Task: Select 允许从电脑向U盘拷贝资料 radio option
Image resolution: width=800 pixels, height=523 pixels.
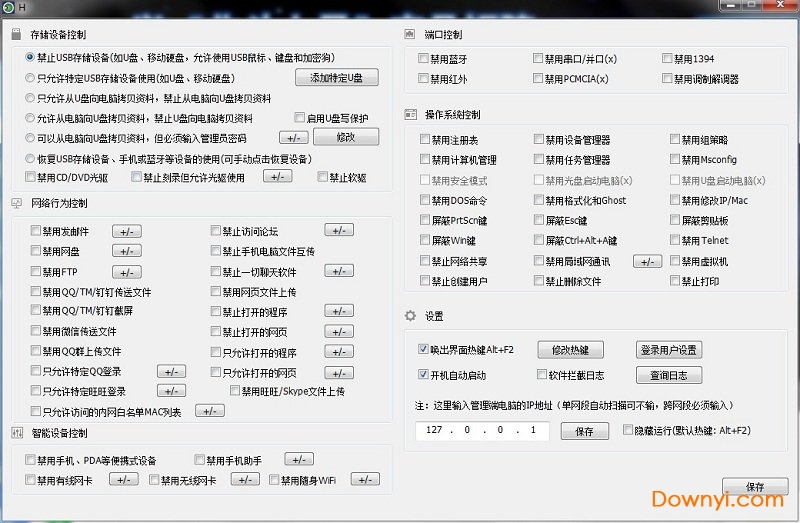Action: click(30, 118)
